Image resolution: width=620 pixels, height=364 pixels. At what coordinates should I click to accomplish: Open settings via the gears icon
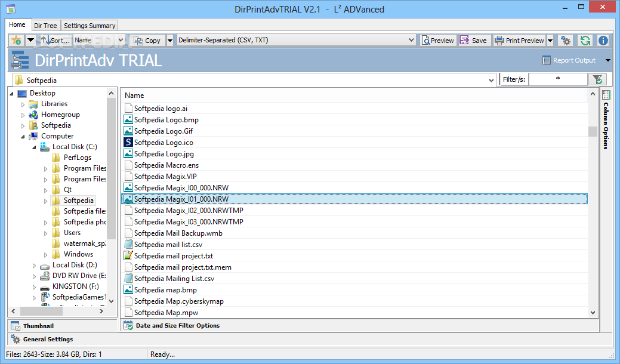point(566,41)
